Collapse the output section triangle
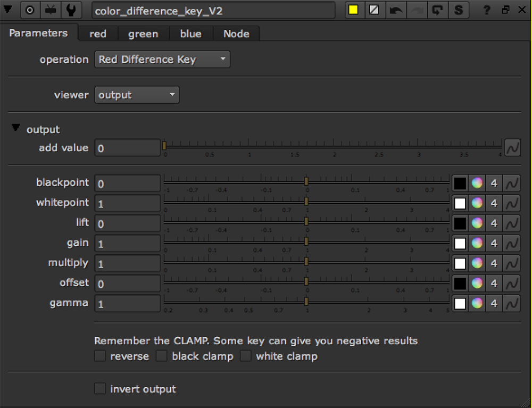 pos(16,129)
